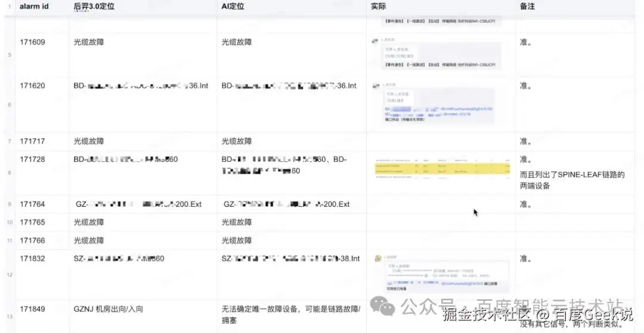Select 光缆故障 in 后羿3.0定位 for 171765
644x333 pixels.
point(89,222)
